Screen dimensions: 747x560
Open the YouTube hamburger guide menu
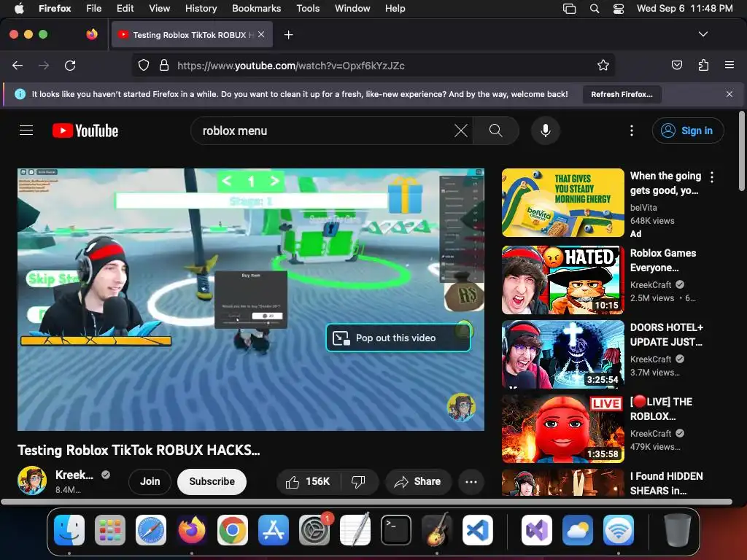[x=26, y=131]
